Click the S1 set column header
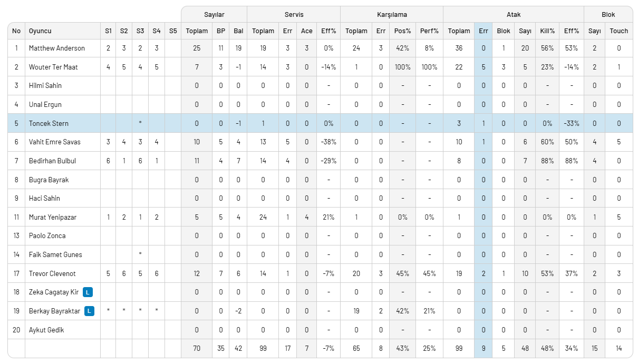 click(x=108, y=31)
